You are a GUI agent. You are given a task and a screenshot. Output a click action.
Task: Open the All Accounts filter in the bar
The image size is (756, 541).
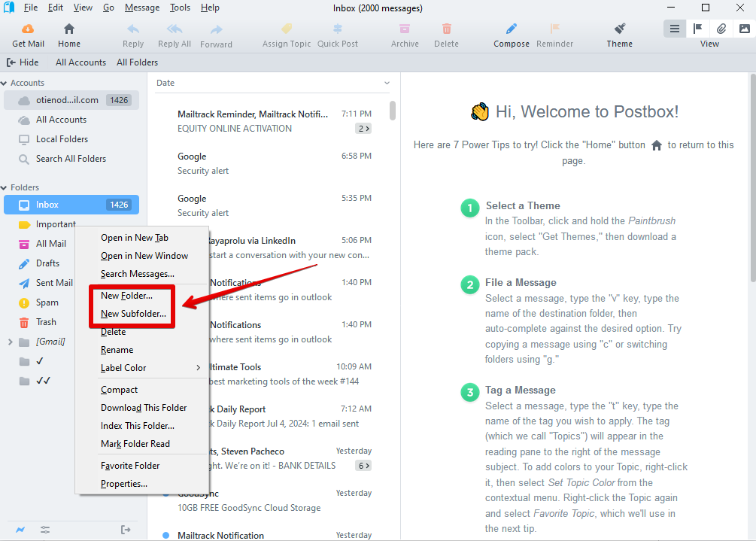[80, 62]
